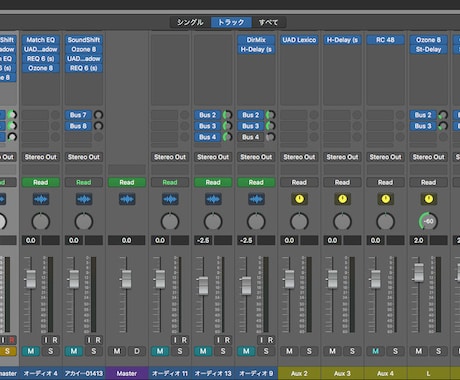Switch to トラック mixer view
The width and height of the screenshot is (460, 380).
[x=231, y=22]
